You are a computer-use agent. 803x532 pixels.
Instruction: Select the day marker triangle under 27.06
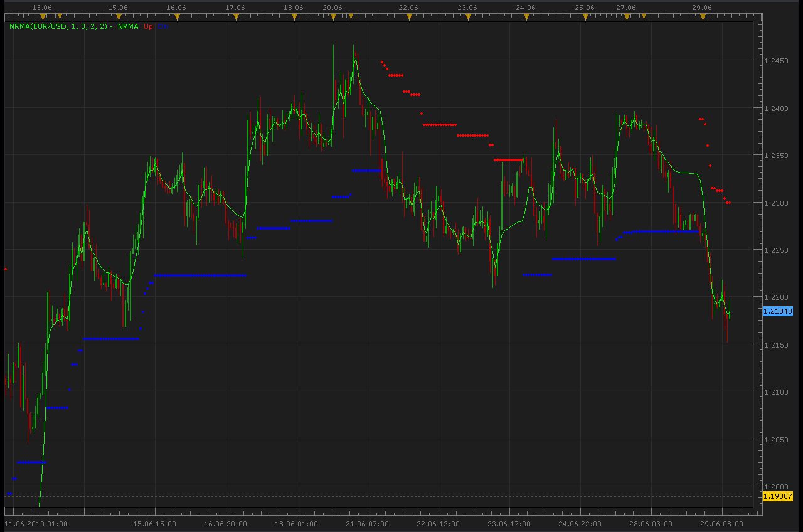click(x=627, y=16)
